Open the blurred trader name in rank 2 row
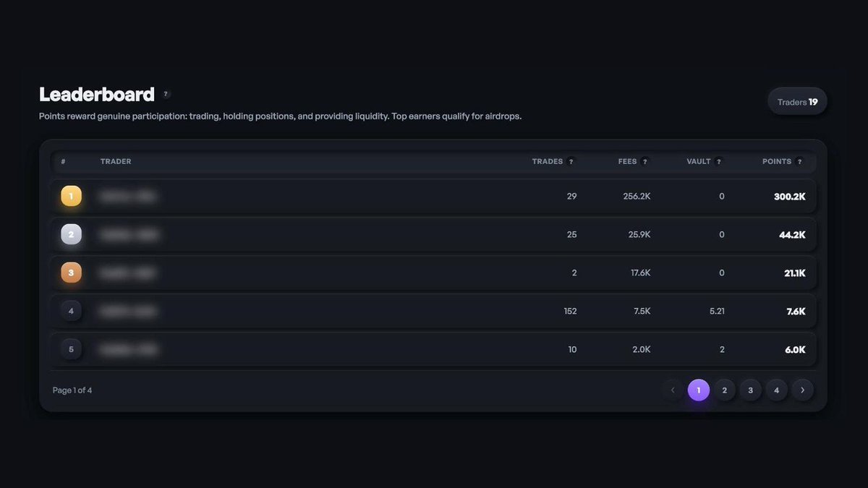 pyautogui.click(x=129, y=234)
